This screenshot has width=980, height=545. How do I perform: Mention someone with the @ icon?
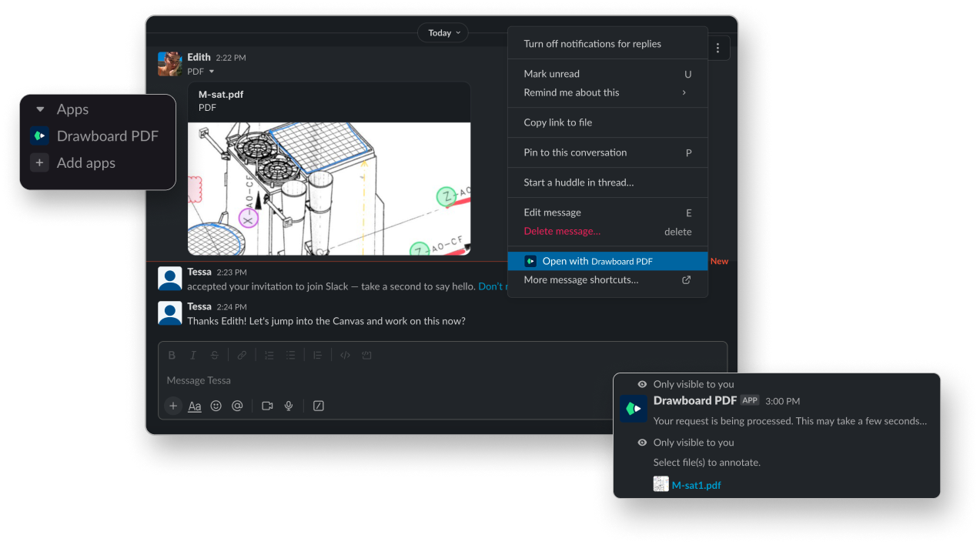(x=237, y=406)
